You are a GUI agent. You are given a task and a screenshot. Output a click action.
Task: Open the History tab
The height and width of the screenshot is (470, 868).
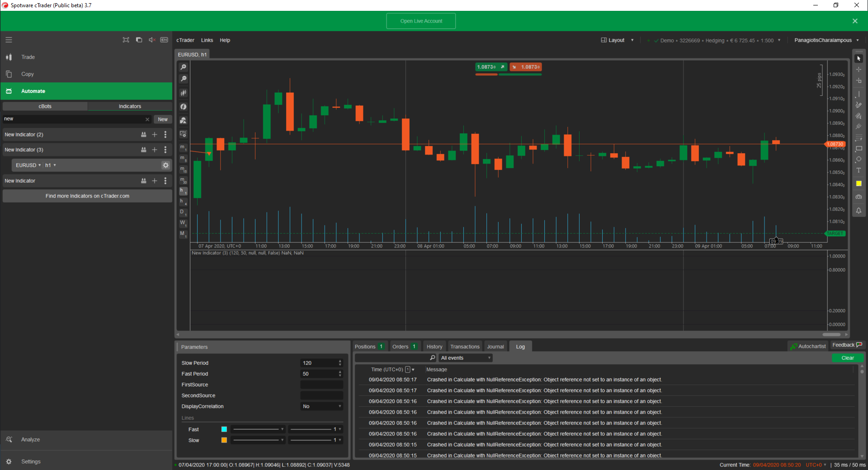coord(434,347)
